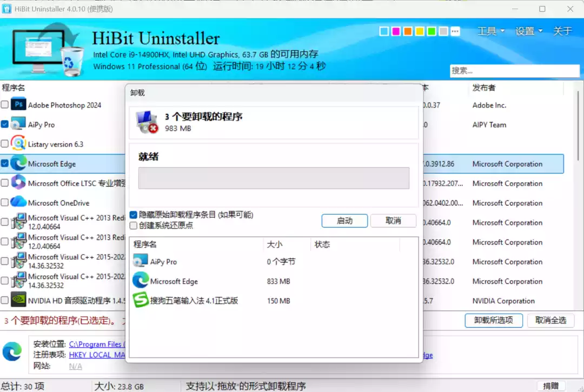This screenshot has height=392, width=584.
Task: Click Uninstall Selected (卸载所选项) button
Action: click(x=494, y=320)
